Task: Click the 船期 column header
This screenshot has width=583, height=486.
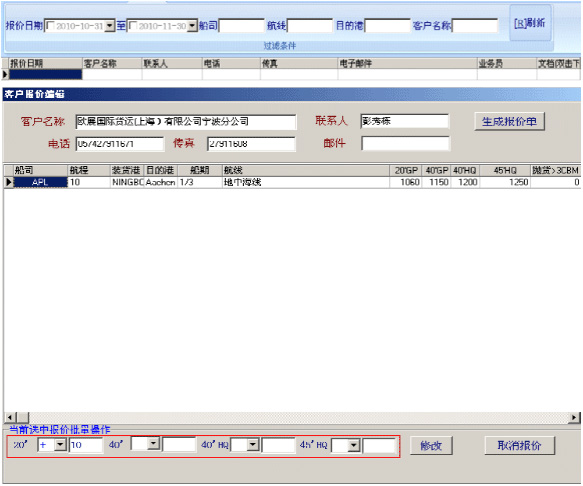Action: coord(200,170)
